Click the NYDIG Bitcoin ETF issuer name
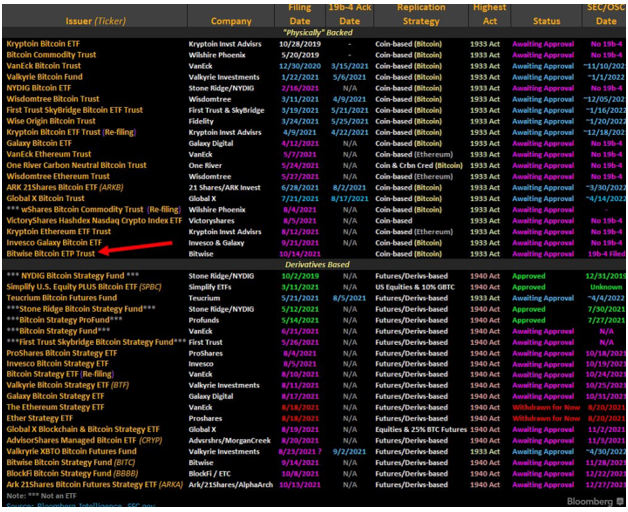Screen dimensions: 628x512 [x=39, y=88]
